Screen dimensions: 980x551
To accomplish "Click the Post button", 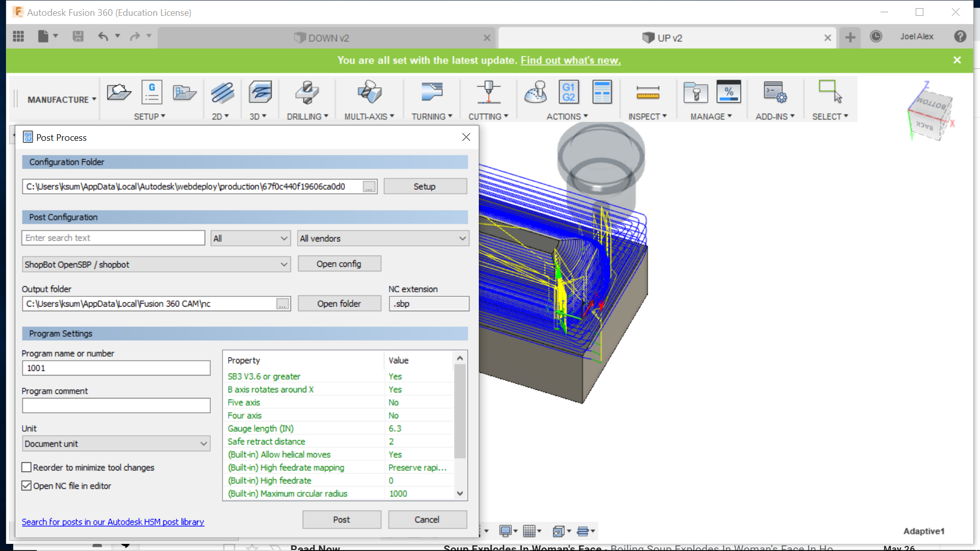I will [x=341, y=519].
